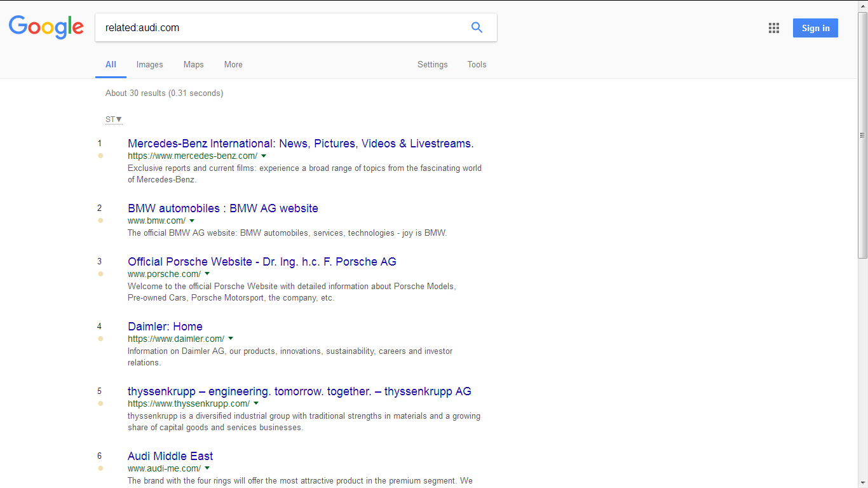The width and height of the screenshot is (868, 488).
Task: Click the page's vertical scrollbar thumb
Action: (x=862, y=135)
